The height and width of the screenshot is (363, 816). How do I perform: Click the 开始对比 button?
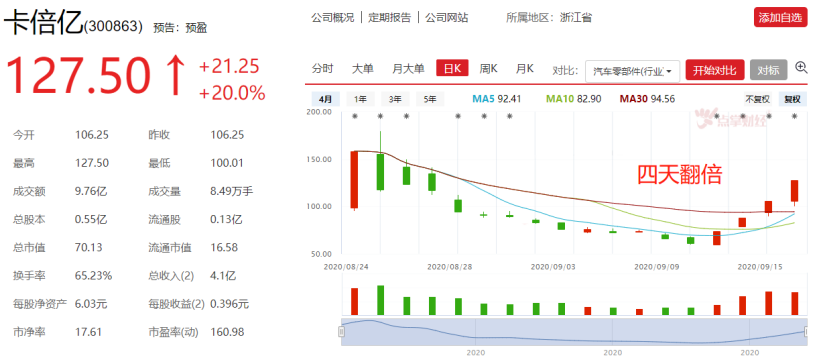tap(715, 70)
